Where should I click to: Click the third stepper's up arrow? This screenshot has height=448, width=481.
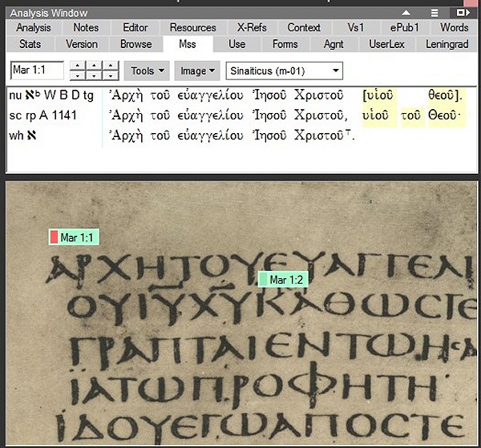coord(111,66)
